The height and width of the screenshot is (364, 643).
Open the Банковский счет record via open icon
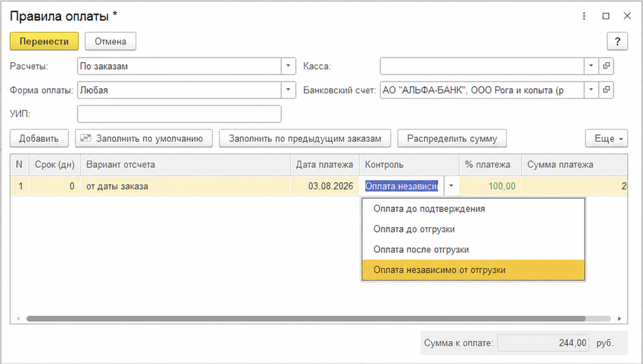point(606,90)
